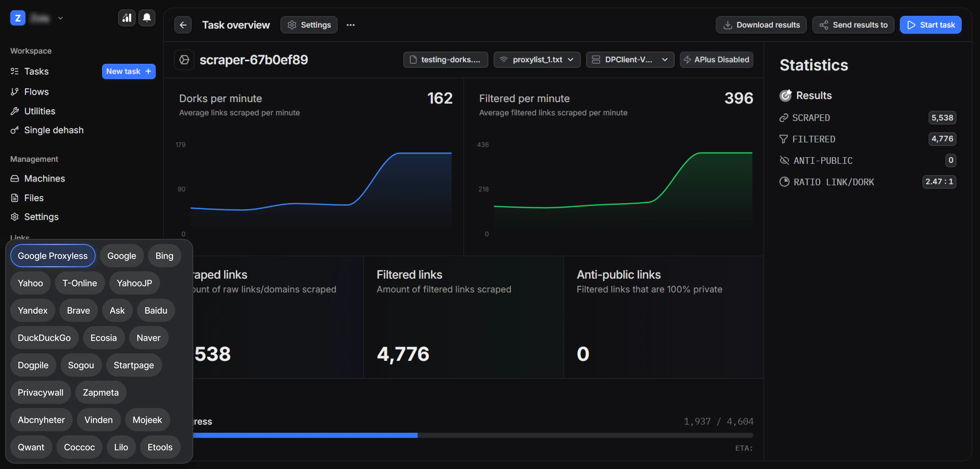
Task: Open the workspace name dropdown chevron
Action: tap(60, 18)
